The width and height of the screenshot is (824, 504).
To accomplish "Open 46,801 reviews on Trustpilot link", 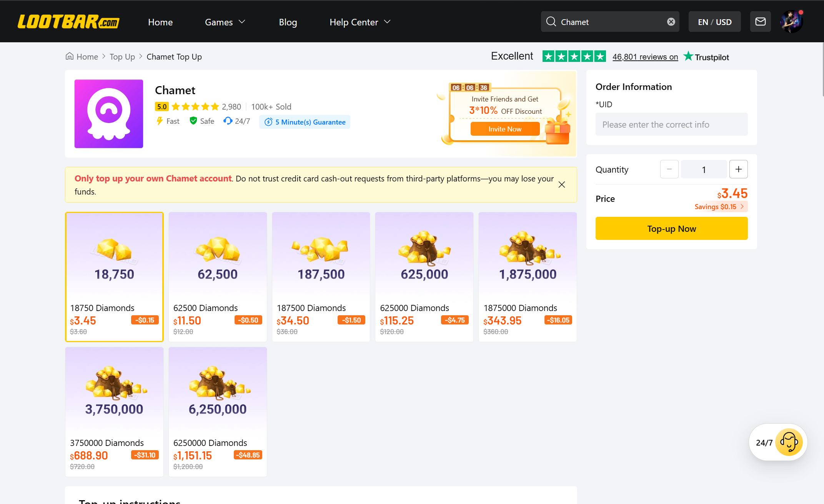I will click(645, 57).
